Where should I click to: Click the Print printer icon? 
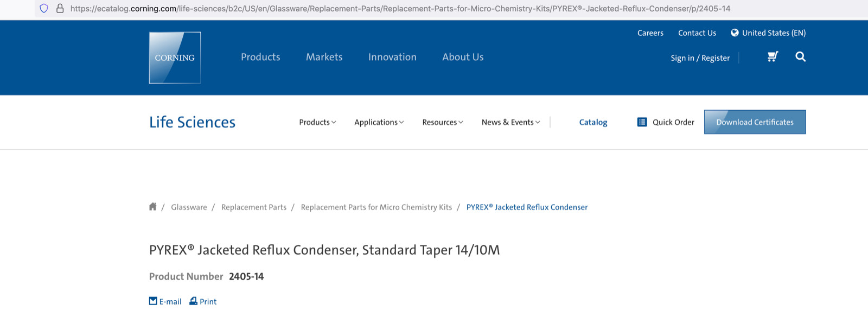[x=193, y=301]
